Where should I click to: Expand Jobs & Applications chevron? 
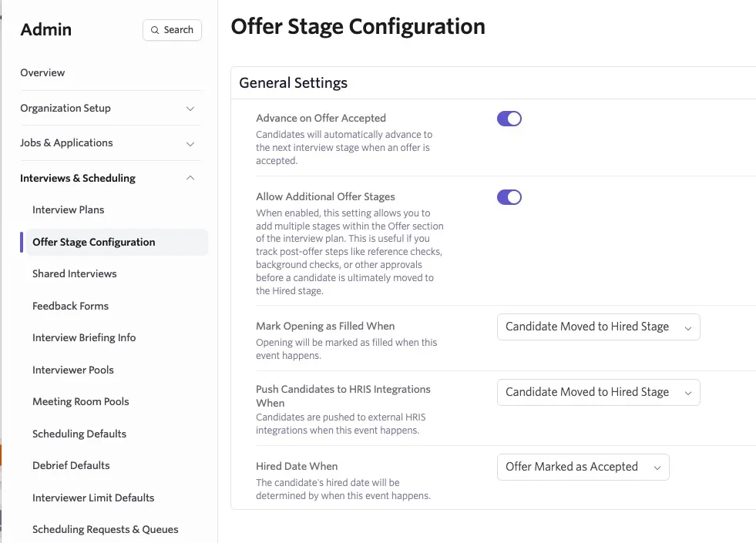190,143
